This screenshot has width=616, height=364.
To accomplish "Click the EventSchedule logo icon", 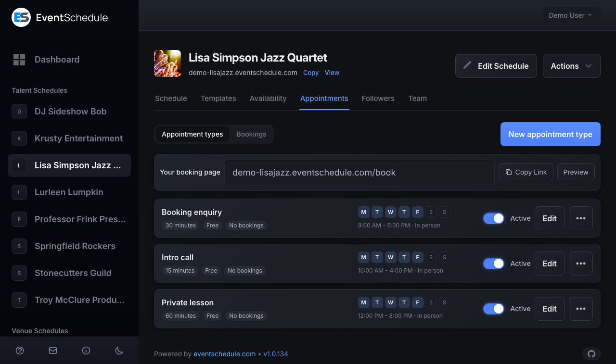I will click(21, 17).
